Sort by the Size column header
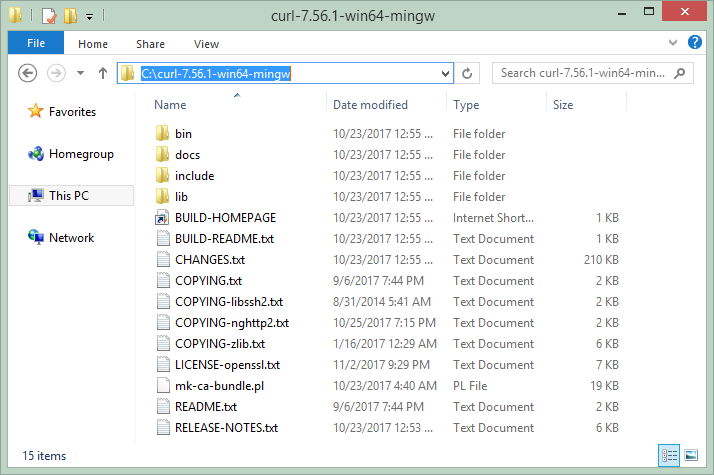This screenshot has width=714, height=475. [563, 105]
